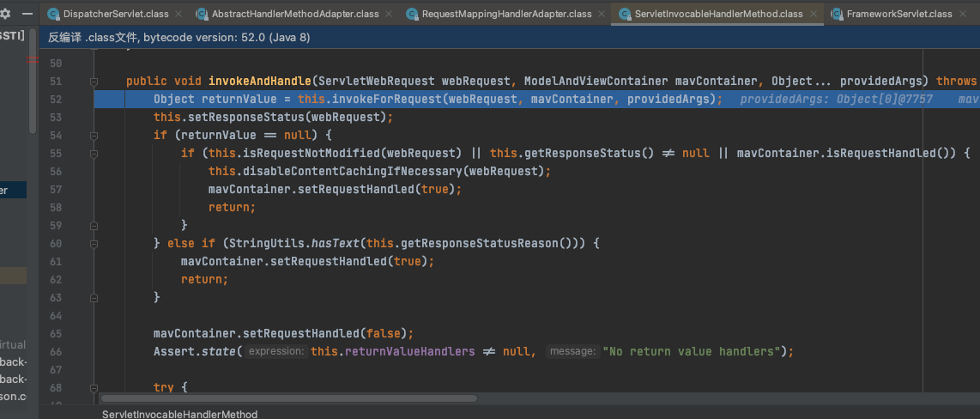Click getResponseStatusReason on line 60
Image resolution: width=980 pixels, height=419 pixels.
(479, 243)
